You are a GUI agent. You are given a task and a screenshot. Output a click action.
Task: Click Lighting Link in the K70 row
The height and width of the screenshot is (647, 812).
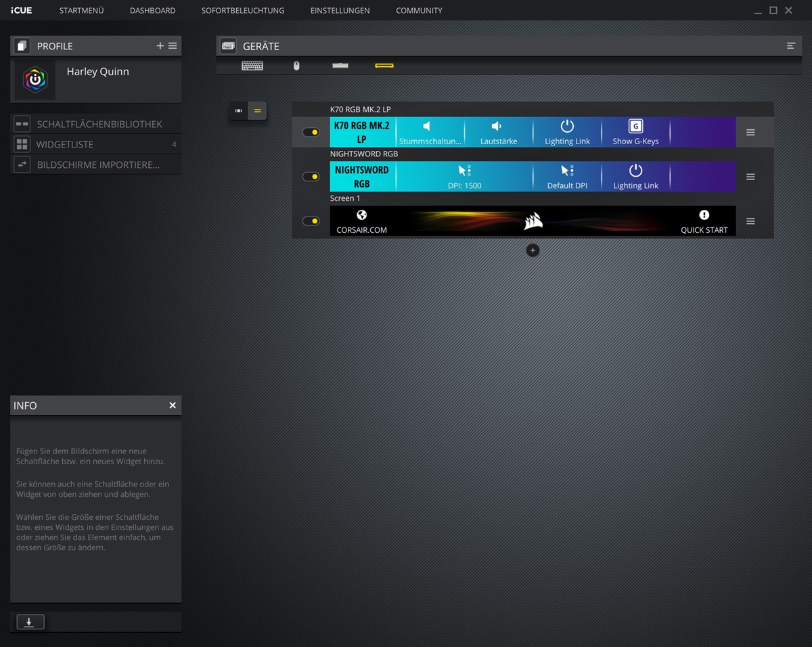click(x=567, y=132)
